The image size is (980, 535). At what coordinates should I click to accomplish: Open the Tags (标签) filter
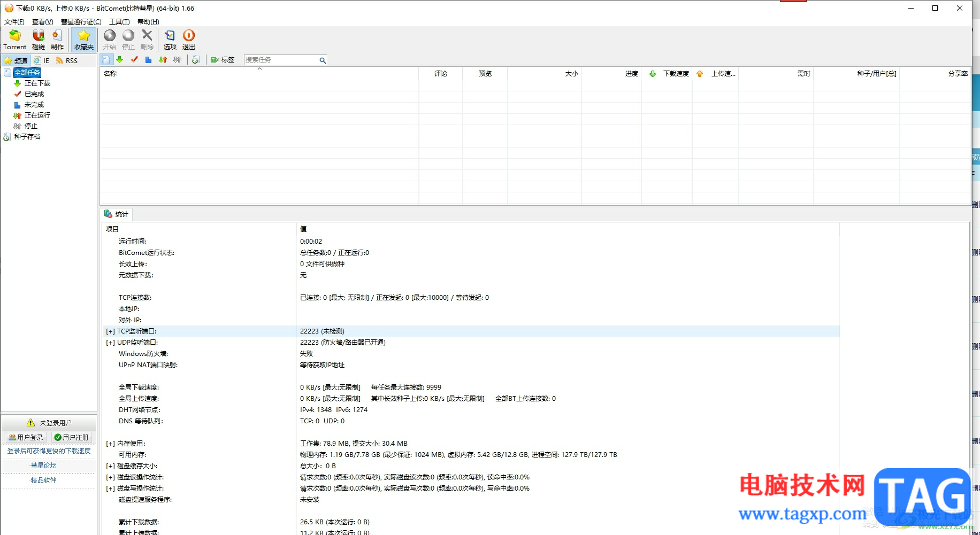223,60
